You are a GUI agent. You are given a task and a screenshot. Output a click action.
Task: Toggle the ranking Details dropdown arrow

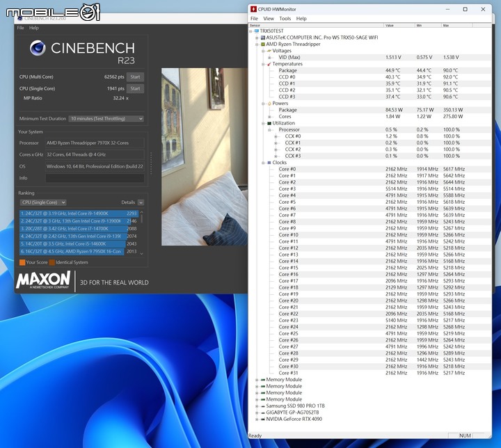pos(141,202)
